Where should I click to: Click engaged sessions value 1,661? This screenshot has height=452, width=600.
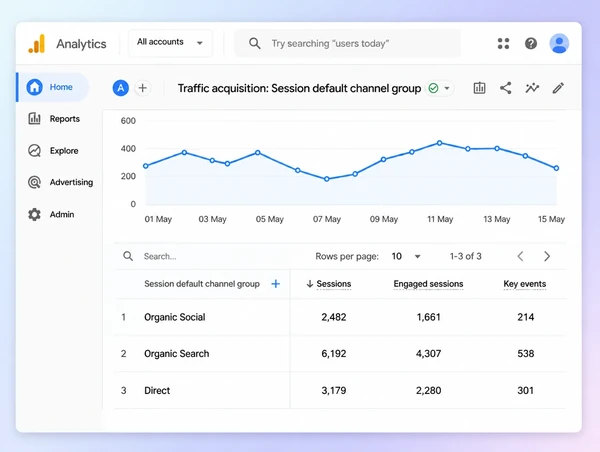click(428, 317)
